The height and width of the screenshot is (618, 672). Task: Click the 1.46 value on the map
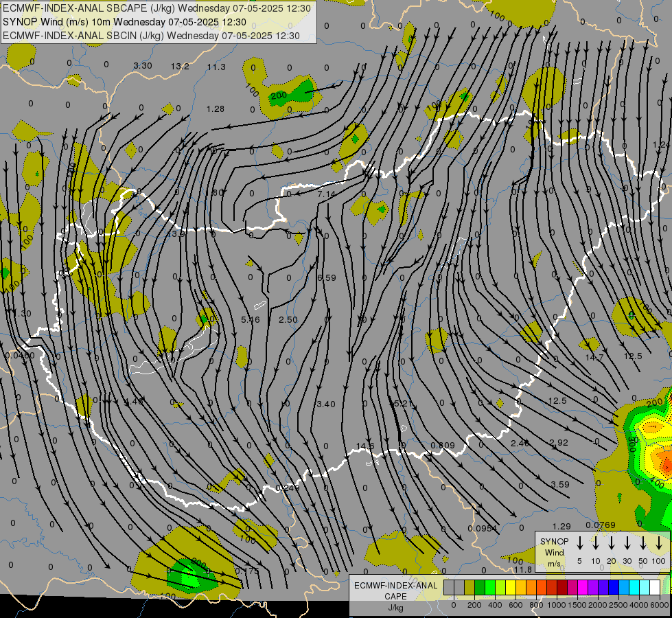click(x=134, y=402)
